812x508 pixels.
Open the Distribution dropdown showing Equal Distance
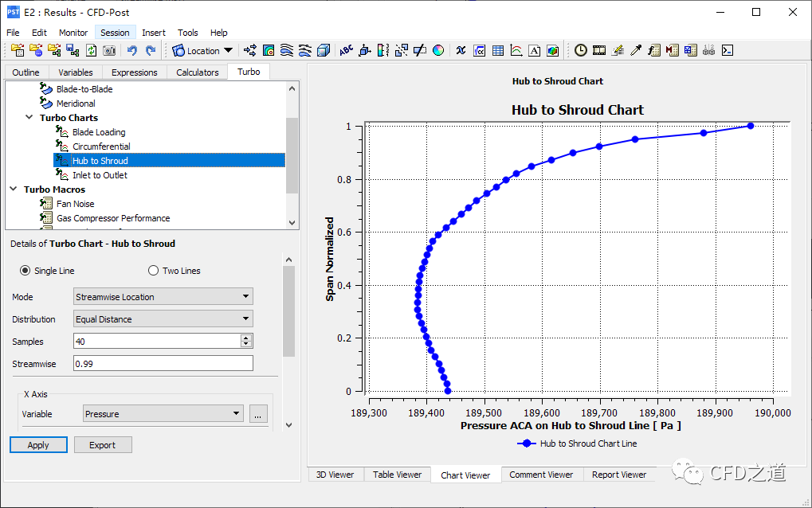(163, 319)
